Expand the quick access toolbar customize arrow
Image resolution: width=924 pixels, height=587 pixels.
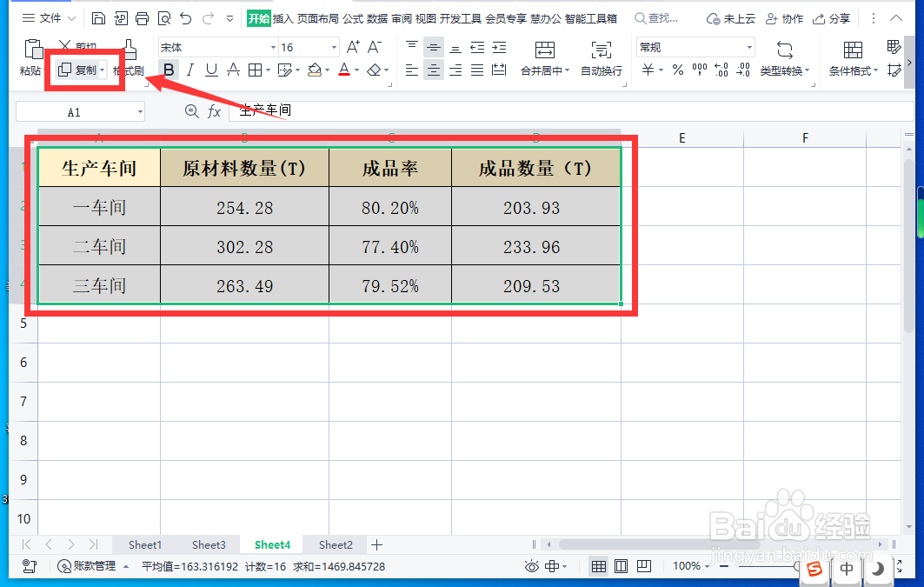click(x=229, y=19)
